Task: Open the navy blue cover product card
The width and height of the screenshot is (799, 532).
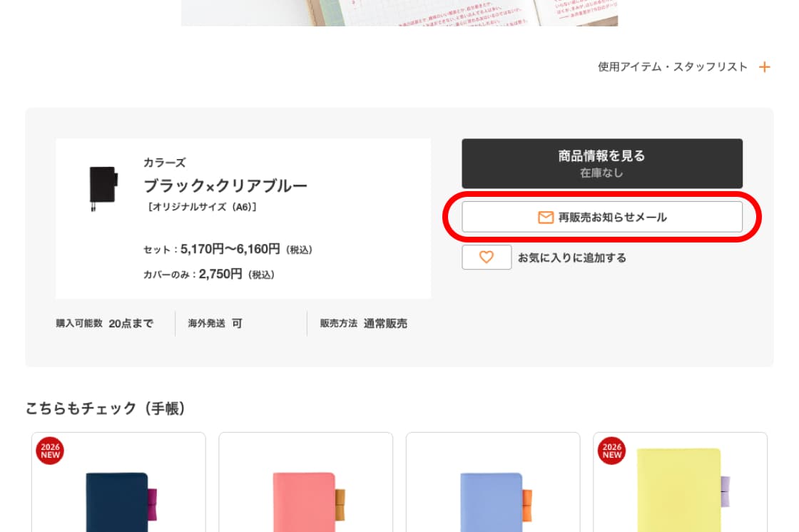Action: 118,492
